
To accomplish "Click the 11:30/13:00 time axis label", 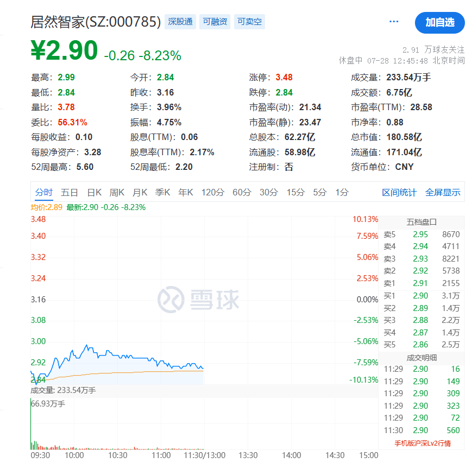I will (204, 455).
